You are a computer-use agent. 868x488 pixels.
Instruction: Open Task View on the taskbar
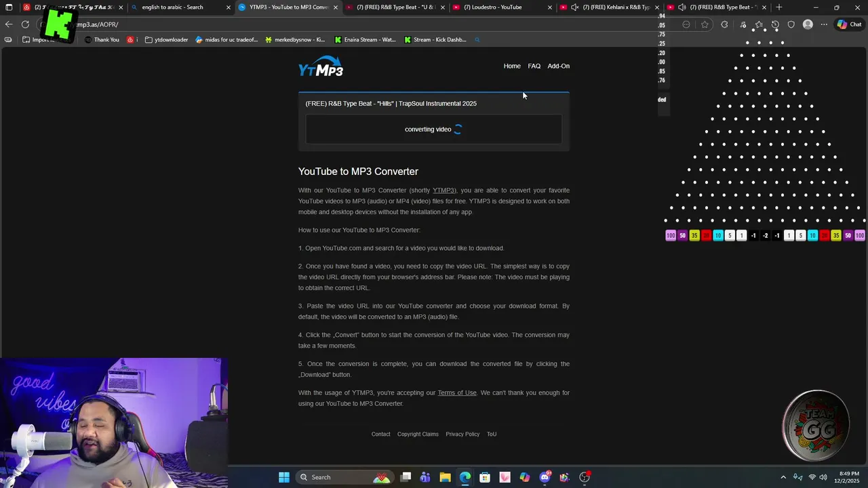click(x=406, y=477)
